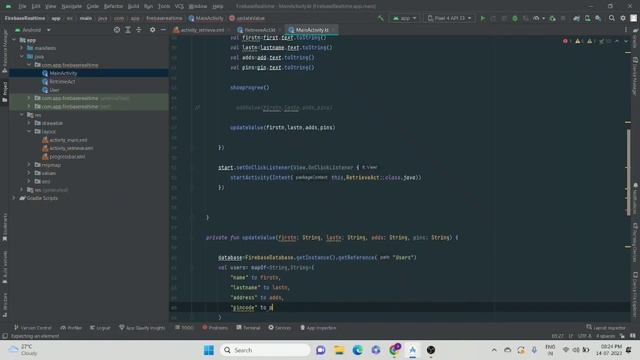Open the Pixel 4 API device dropdown
Viewport: 640px width, 360px height.
coord(449,18)
